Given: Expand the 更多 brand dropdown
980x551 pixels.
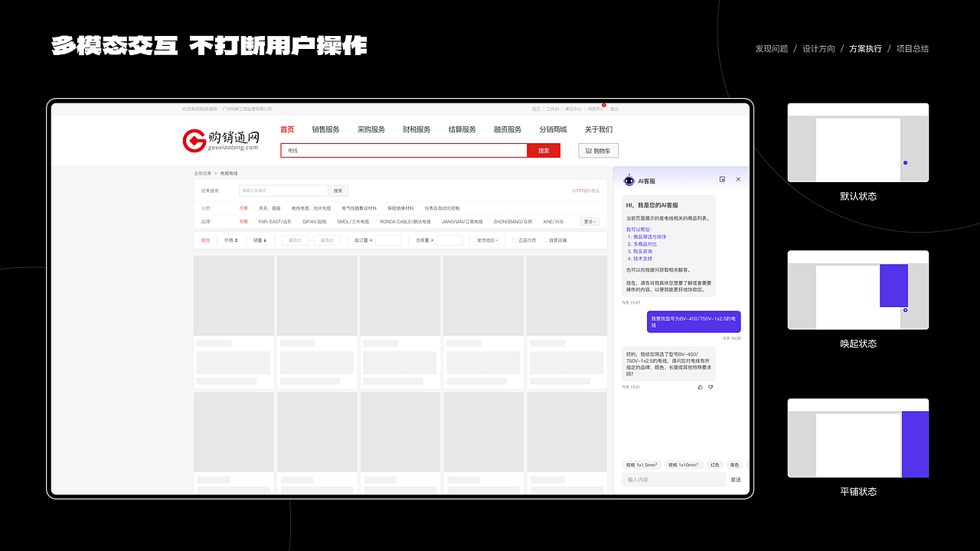Looking at the screenshot, I should click(x=590, y=221).
